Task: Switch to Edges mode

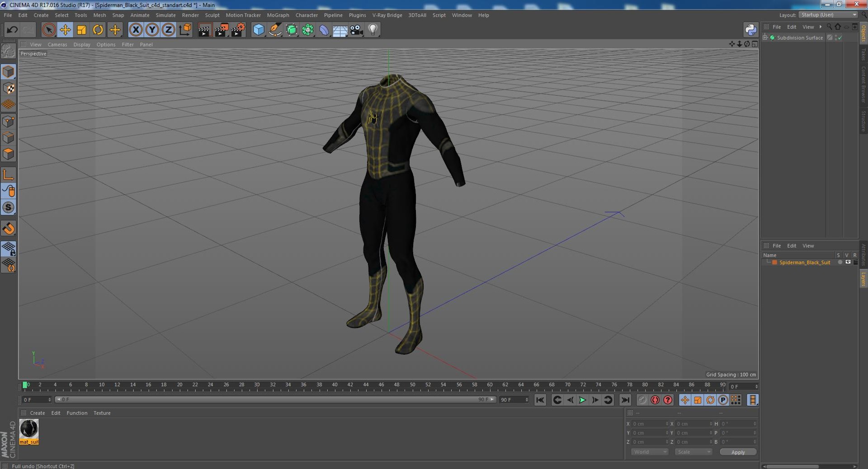Action: 8,137
